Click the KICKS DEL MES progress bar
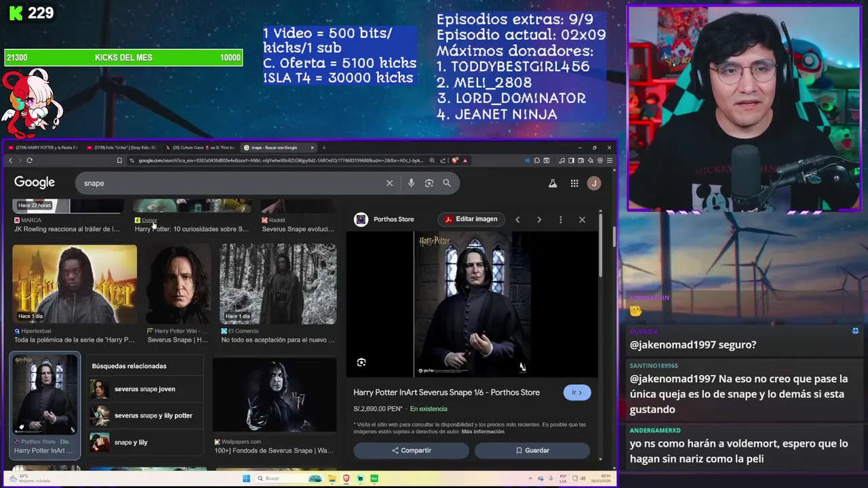This screenshot has height=488, width=868. click(x=123, y=58)
